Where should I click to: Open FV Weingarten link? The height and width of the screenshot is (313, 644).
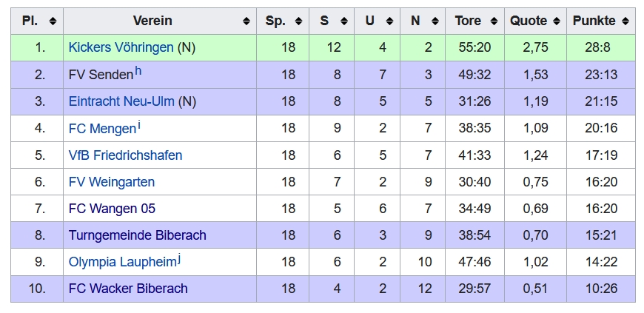coord(112,182)
